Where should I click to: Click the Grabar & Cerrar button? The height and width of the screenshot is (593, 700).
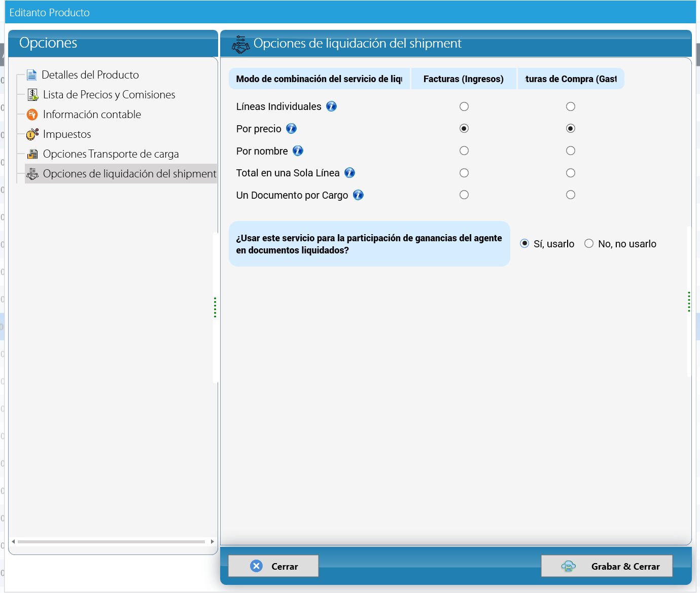(607, 566)
